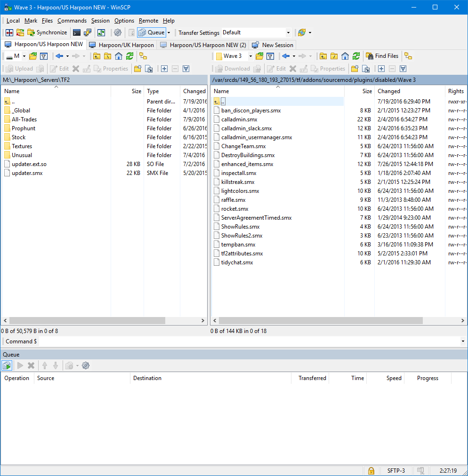Expand the dropdown next to the globe session icon
The width and height of the screenshot is (468, 476).
pyautogui.click(x=310, y=32)
